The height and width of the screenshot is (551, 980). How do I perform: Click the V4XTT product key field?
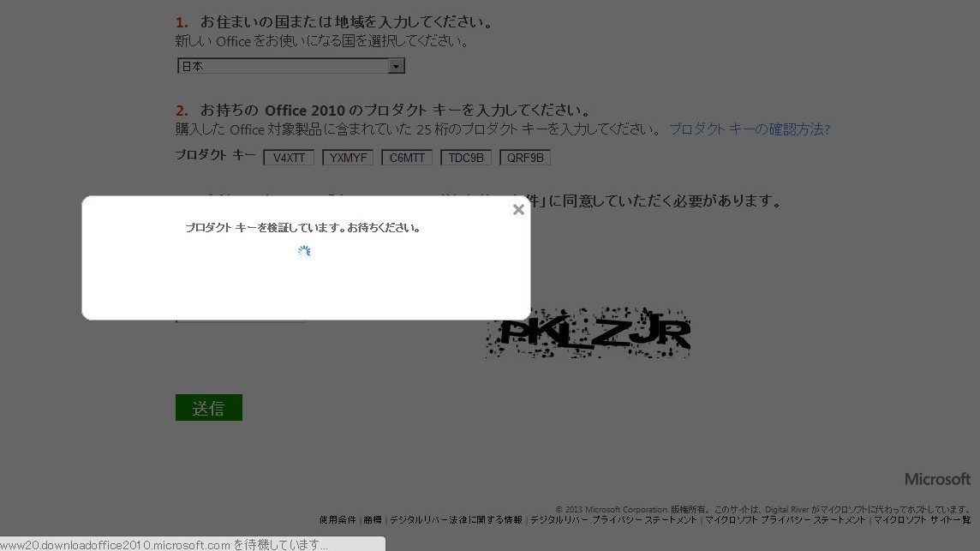(x=289, y=158)
